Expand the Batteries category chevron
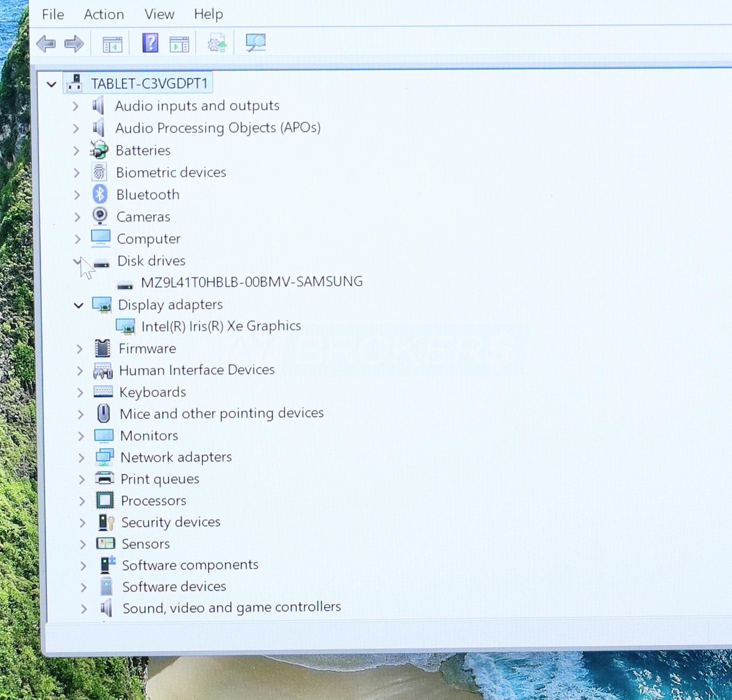 [76, 151]
